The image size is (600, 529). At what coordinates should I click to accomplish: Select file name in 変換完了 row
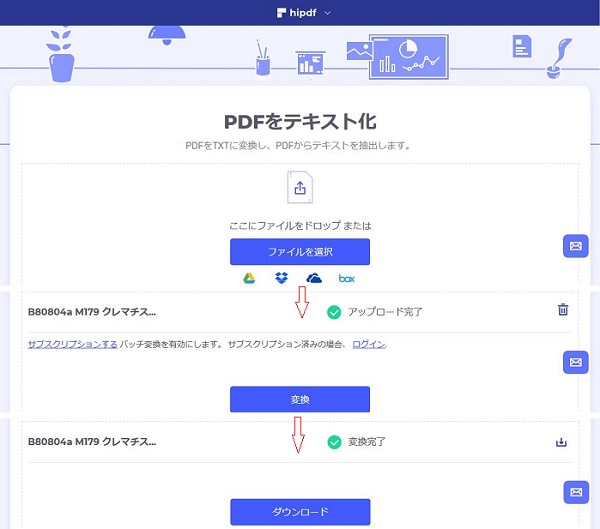(x=92, y=442)
